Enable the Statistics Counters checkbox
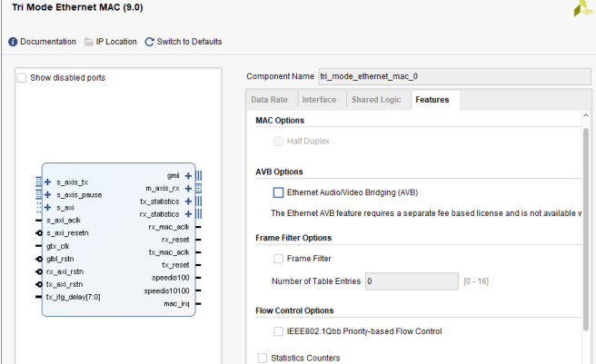Image resolution: width=596 pixels, height=364 pixels. point(263,358)
